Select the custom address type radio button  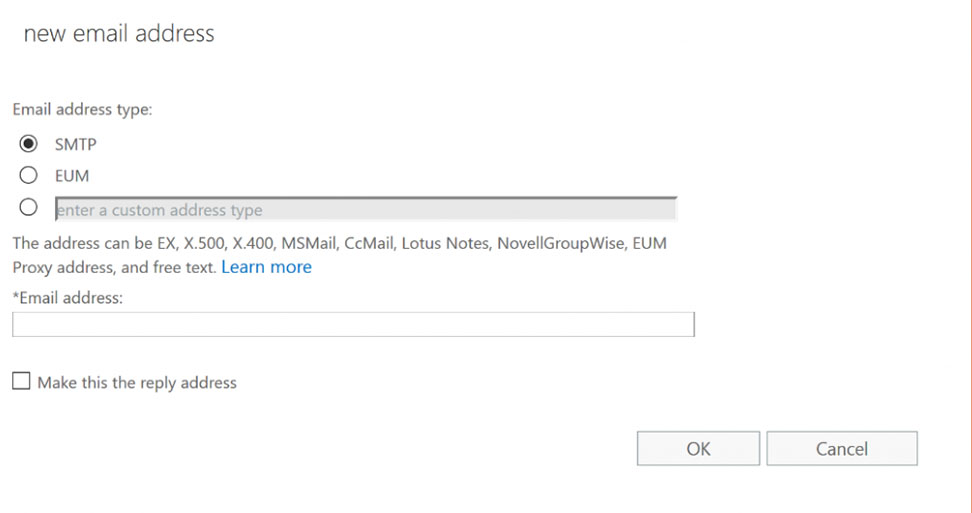(x=28, y=207)
